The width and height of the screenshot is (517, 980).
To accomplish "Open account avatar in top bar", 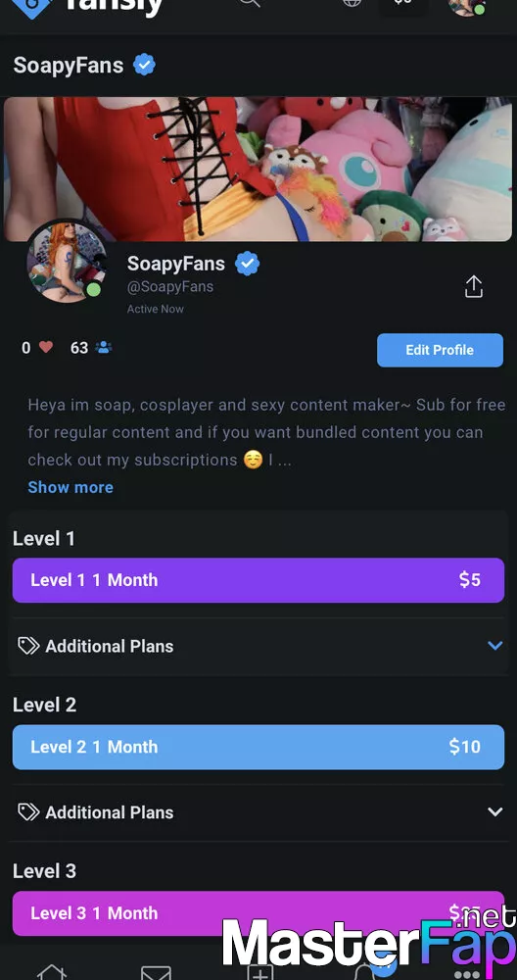I will click(467, 5).
